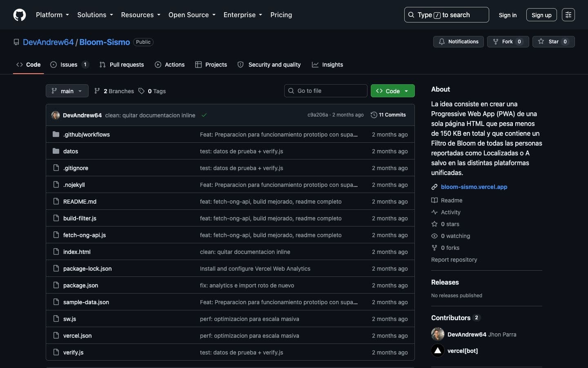Open commit hash c9a206a

(x=318, y=115)
